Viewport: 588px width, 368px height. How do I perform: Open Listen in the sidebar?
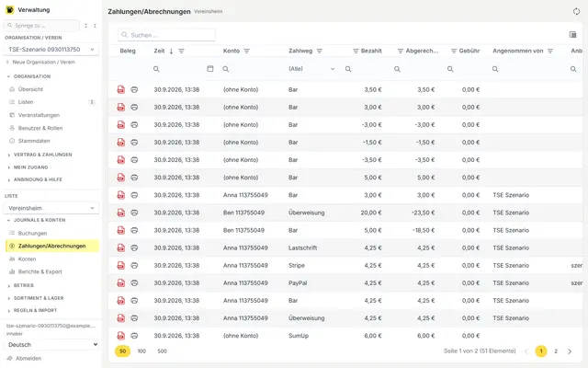26,102
